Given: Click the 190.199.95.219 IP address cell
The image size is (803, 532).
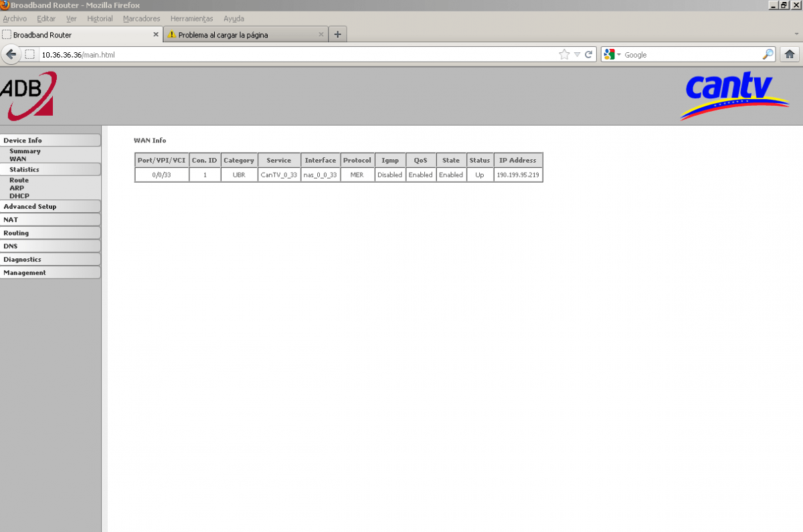Looking at the screenshot, I should coord(518,175).
